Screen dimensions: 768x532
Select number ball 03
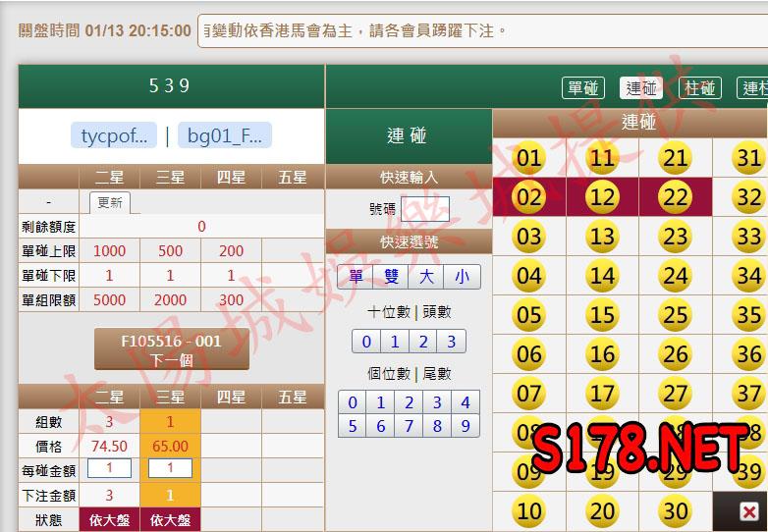[x=528, y=237]
